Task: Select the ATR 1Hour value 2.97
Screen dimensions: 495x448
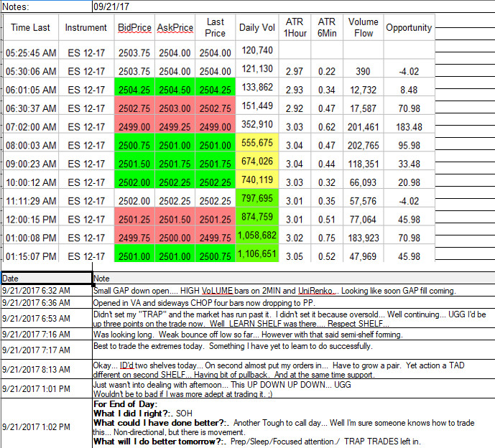Action: pos(295,68)
